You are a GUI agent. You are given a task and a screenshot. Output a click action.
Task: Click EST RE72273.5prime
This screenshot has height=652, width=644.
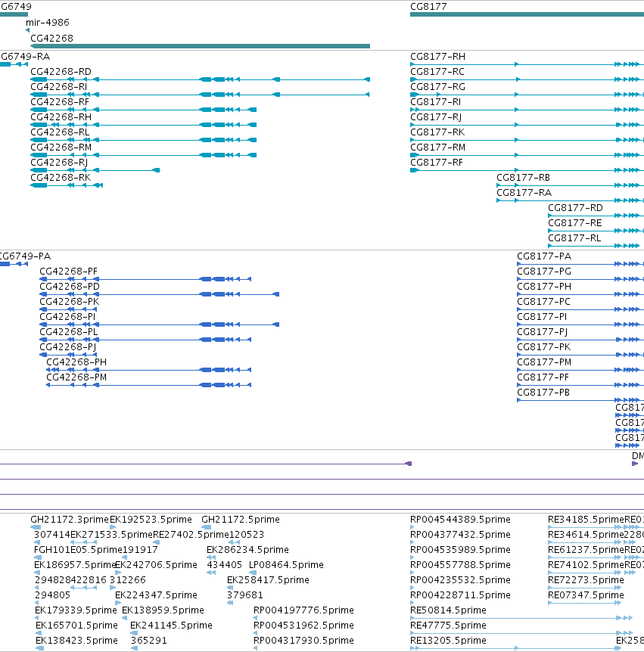pyautogui.click(x=586, y=579)
